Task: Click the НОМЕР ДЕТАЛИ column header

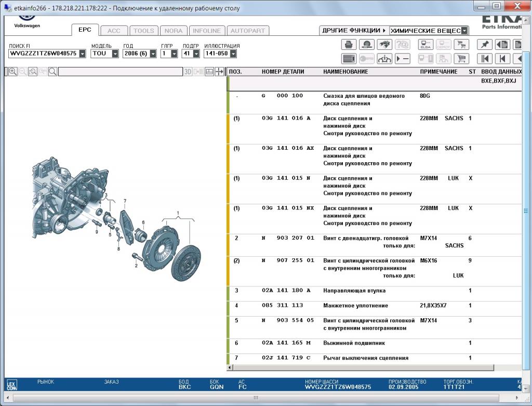Action: (283, 72)
